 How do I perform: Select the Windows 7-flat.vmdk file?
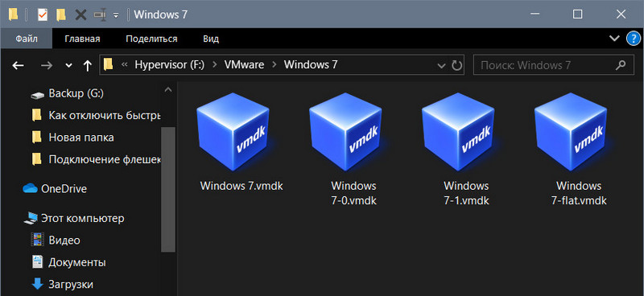(x=579, y=149)
